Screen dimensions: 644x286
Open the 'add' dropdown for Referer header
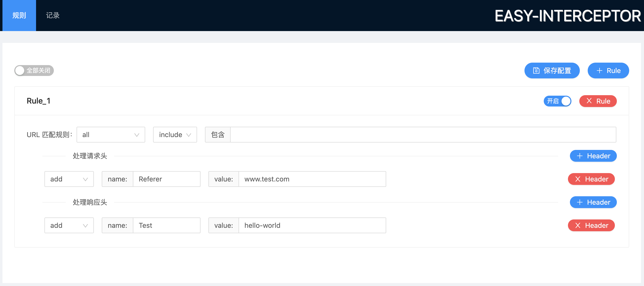pos(69,179)
